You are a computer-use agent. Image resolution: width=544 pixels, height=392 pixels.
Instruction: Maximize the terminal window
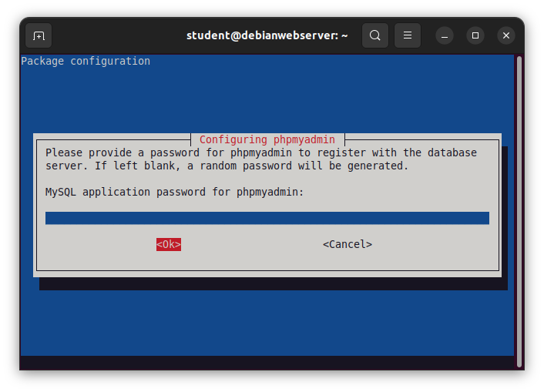click(x=475, y=35)
